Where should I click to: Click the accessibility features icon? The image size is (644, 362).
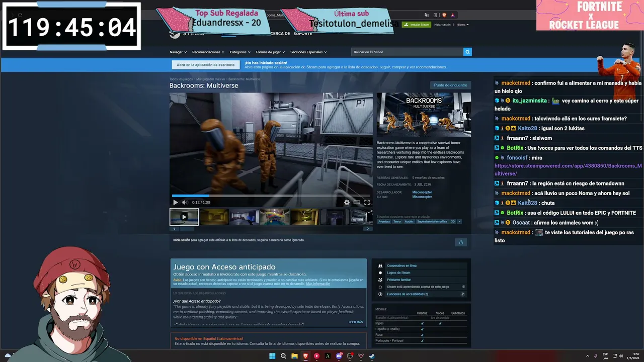[380, 294]
